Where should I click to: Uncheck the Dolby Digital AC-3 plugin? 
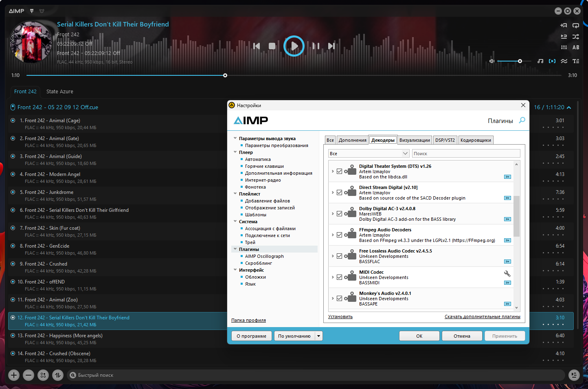point(339,214)
